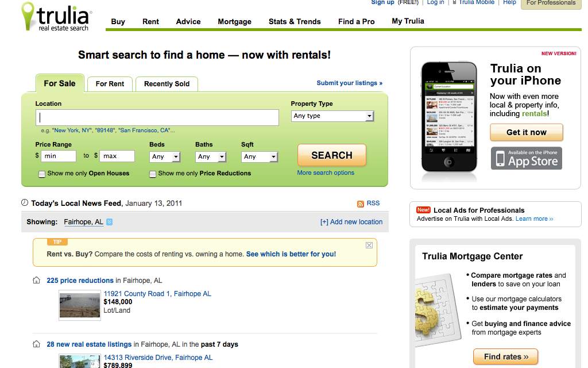The image size is (588, 368).
Task: Close the Rent vs. Buy tip box
Action: click(x=369, y=246)
